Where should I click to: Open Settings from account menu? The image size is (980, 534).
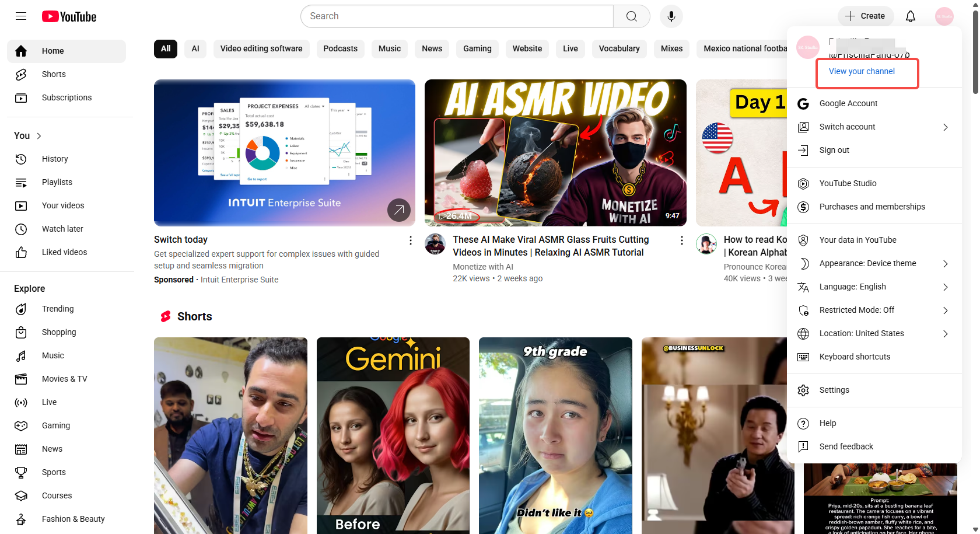(x=874, y=390)
